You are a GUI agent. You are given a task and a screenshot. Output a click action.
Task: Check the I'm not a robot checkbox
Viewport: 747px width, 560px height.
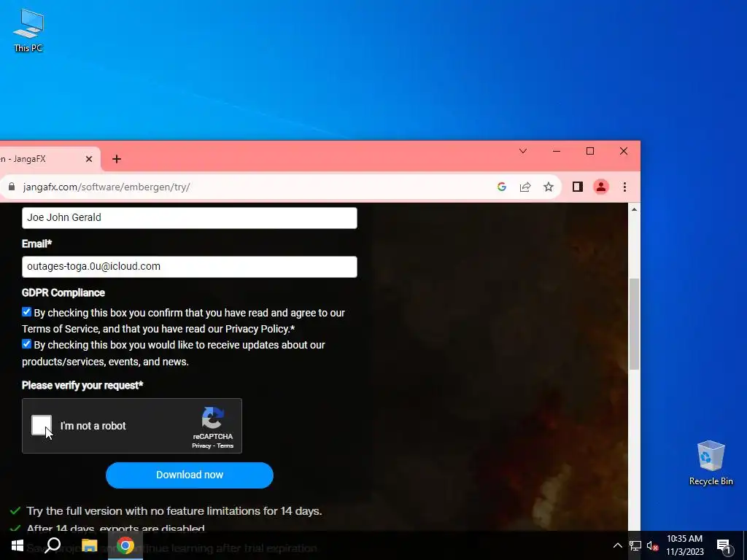pyautogui.click(x=42, y=425)
